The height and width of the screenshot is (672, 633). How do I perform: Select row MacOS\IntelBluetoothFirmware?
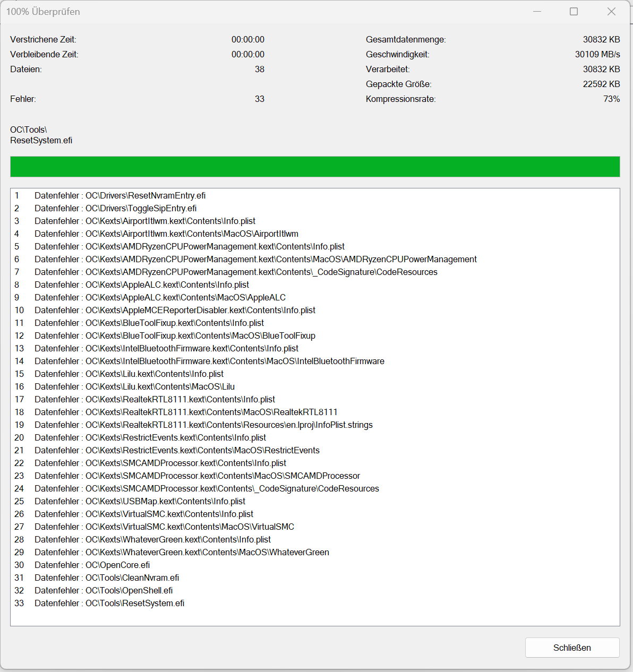point(315,361)
